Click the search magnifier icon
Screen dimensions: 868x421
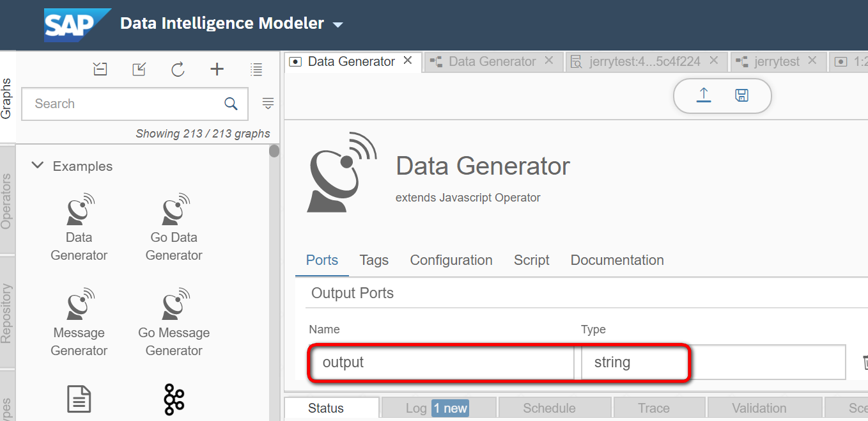coord(231,104)
